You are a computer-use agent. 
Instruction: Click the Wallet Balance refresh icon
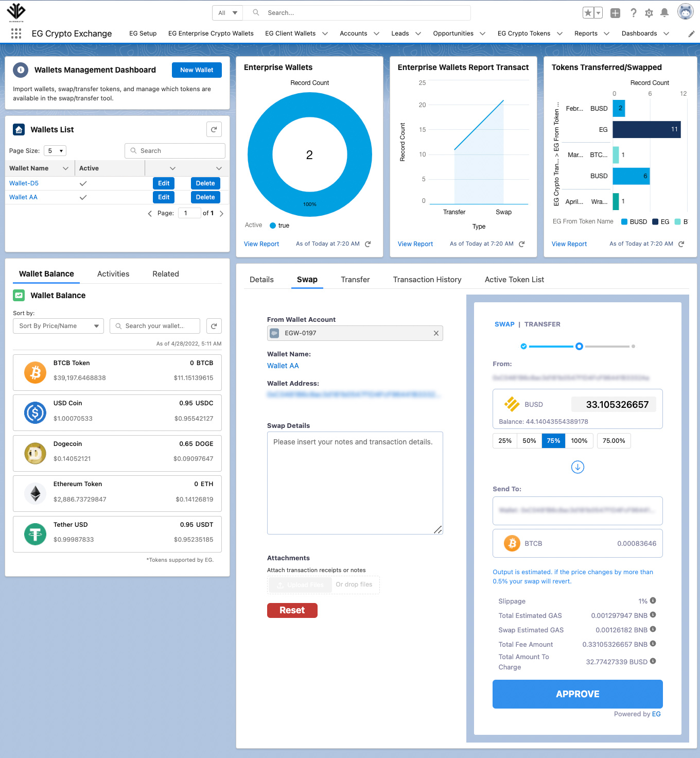[214, 325]
